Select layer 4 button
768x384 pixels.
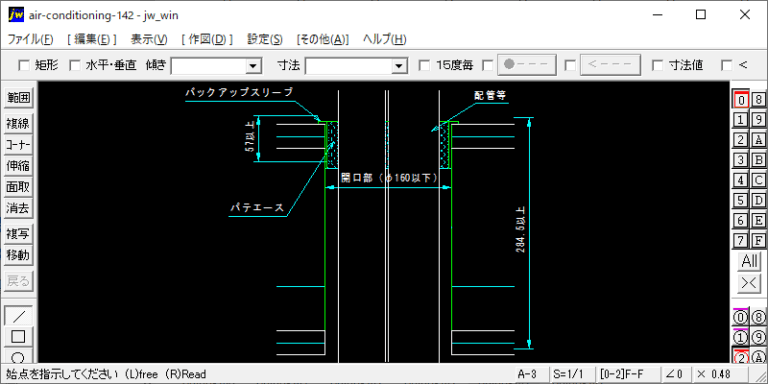[741, 180]
